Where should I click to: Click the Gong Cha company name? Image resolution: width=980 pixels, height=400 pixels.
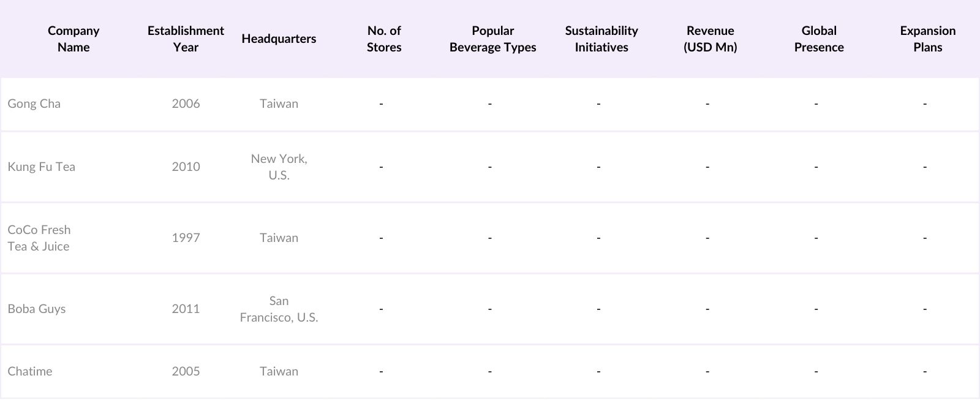pos(34,104)
